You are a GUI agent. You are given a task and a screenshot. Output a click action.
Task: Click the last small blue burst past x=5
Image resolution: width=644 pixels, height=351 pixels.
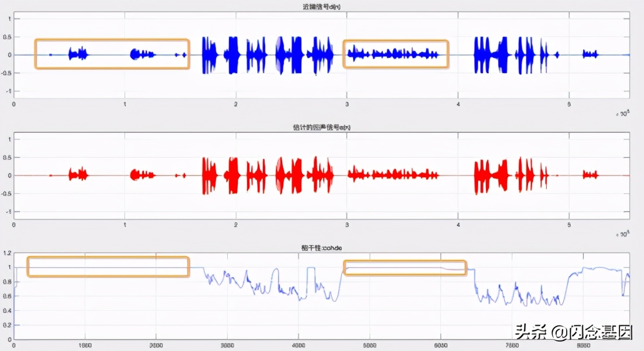pyautogui.click(x=590, y=54)
